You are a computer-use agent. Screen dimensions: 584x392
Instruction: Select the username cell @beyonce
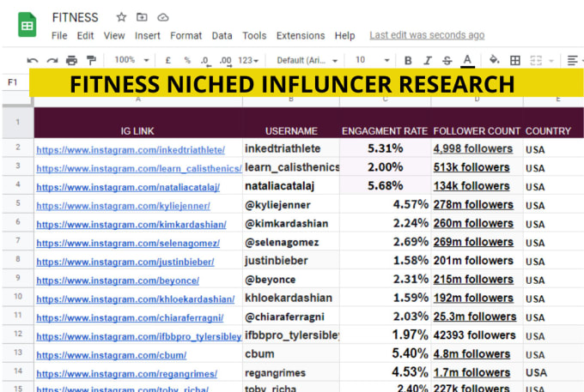(291, 279)
